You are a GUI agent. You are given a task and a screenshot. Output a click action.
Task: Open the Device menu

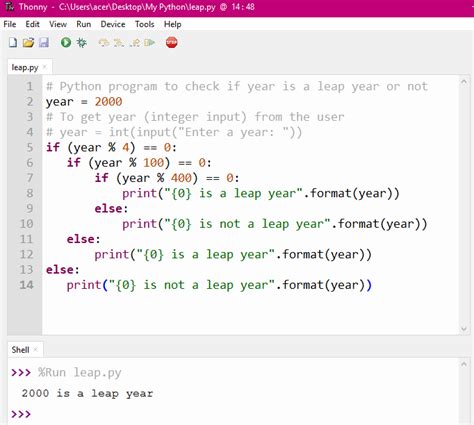click(113, 24)
